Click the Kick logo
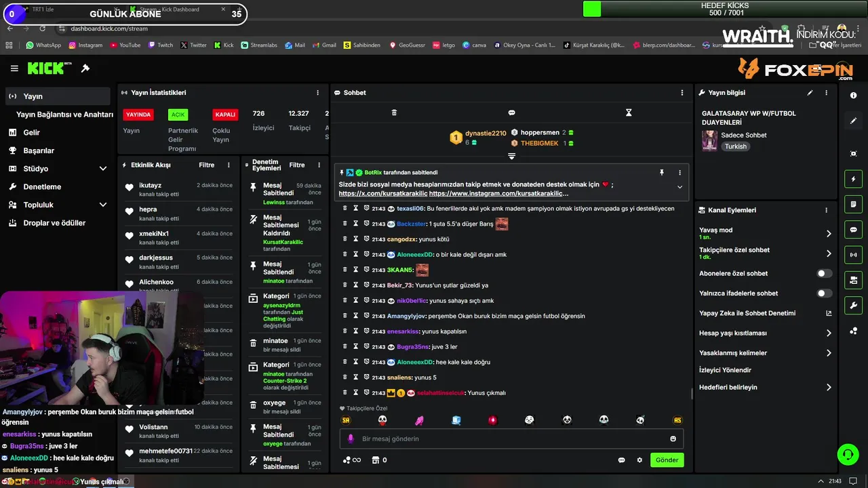The height and width of the screenshot is (488, 868). [x=45, y=68]
